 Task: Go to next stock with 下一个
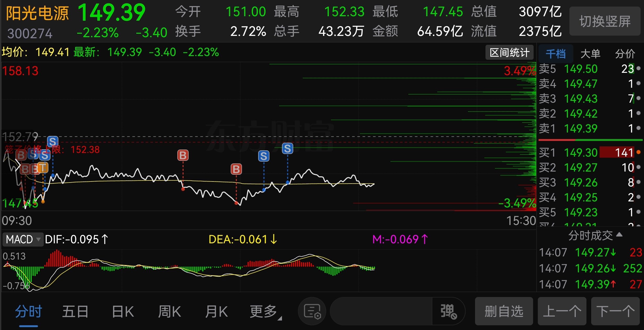[615, 311]
